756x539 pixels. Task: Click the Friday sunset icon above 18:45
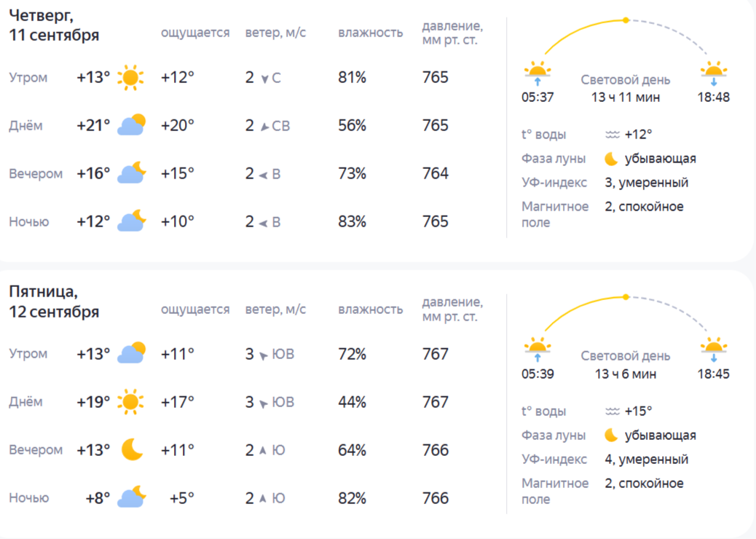coord(714,350)
